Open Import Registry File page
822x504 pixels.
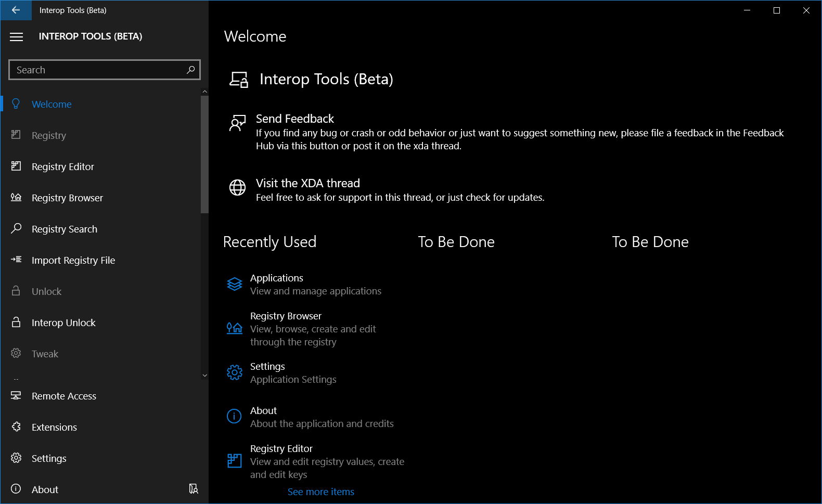click(100, 260)
